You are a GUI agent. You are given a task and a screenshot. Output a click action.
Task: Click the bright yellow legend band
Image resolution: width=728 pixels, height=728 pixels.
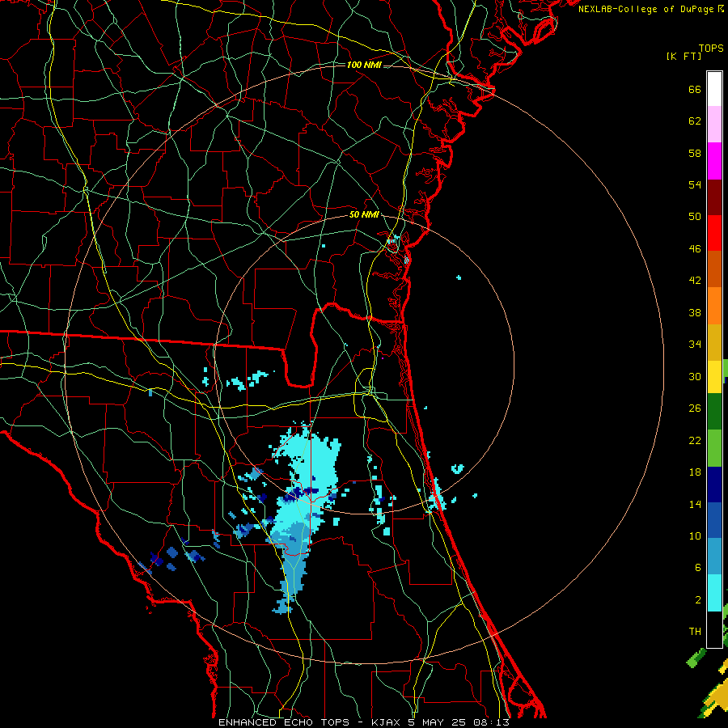pos(714,376)
